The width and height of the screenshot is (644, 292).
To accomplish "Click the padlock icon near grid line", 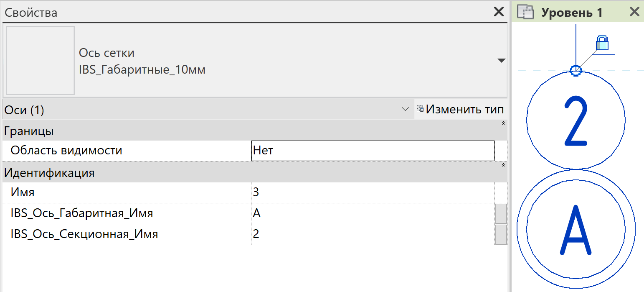I will [x=602, y=43].
